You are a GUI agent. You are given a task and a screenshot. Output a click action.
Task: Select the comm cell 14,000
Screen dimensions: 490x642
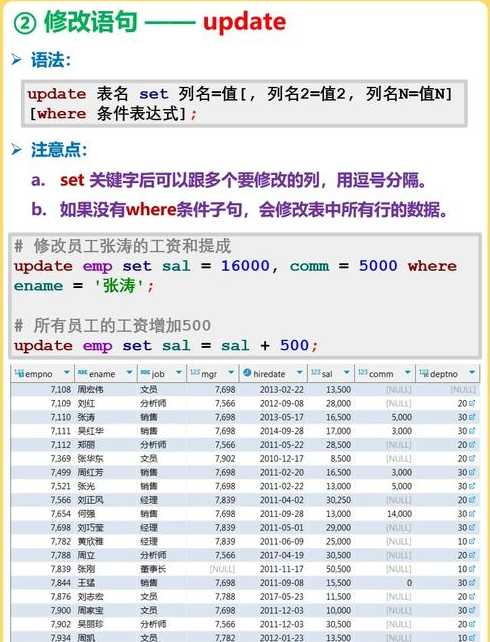coord(400,514)
